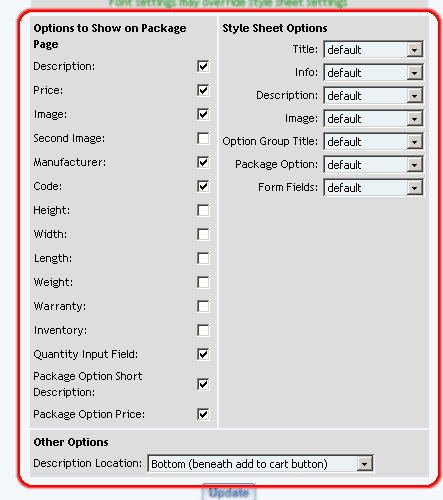The width and height of the screenshot is (443, 500).
Task: Check the Inventory checkbox
Action: click(203, 330)
